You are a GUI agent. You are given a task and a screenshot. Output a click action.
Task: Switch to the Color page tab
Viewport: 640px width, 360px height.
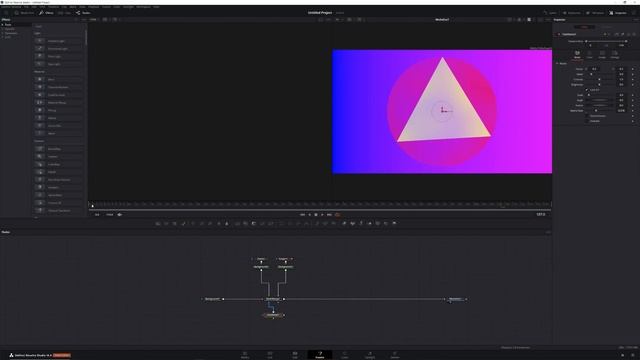tap(344, 355)
